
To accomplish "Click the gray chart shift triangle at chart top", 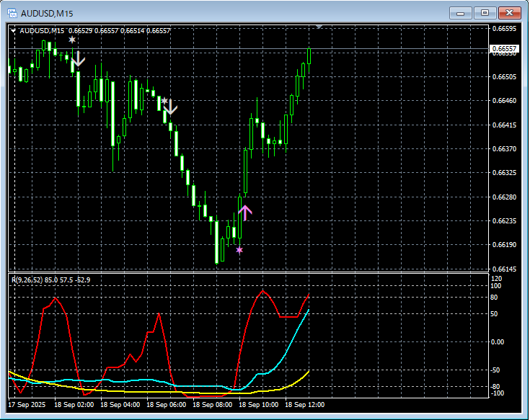I will coord(319,27).
